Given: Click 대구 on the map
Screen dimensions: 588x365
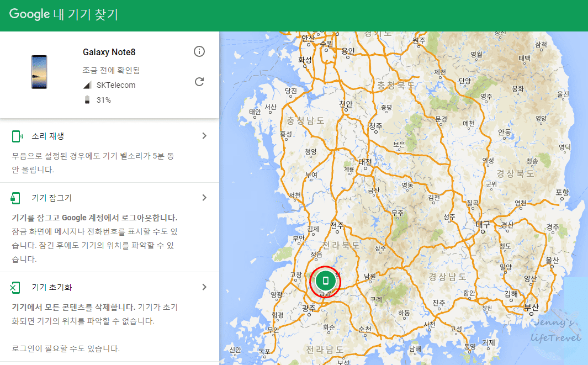Looking at the screenshot, I should coord(483,224).
